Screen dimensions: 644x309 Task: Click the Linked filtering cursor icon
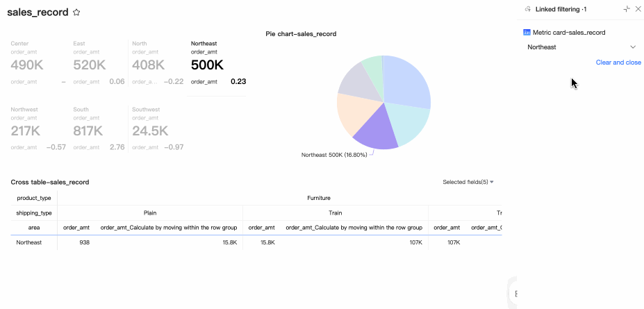point(528,9)
